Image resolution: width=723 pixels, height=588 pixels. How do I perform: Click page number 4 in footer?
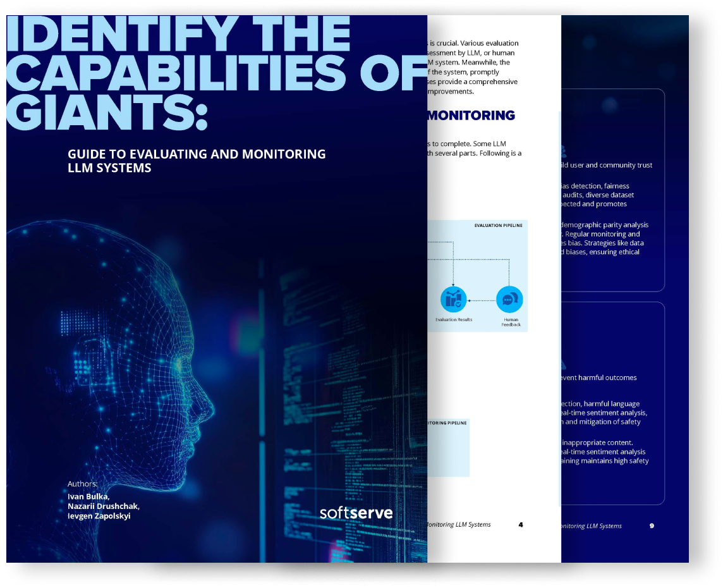coord(520,525)
